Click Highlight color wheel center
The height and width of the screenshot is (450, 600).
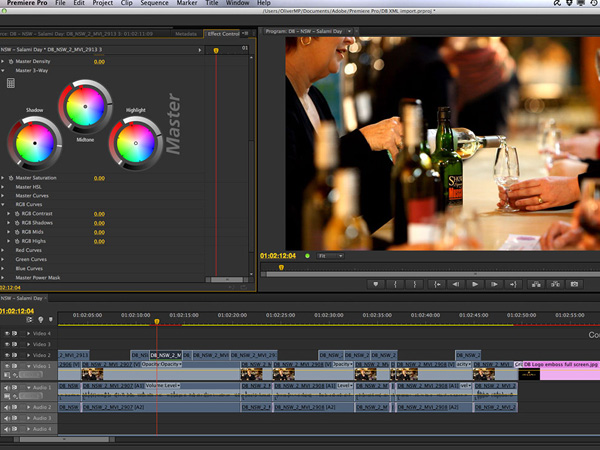coord(135,143)
